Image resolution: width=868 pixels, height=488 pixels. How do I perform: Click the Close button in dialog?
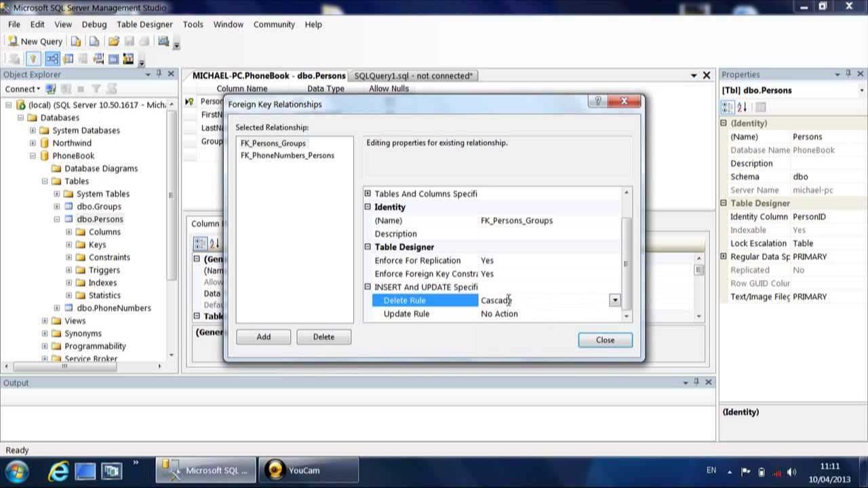click(x=605, y=340)
